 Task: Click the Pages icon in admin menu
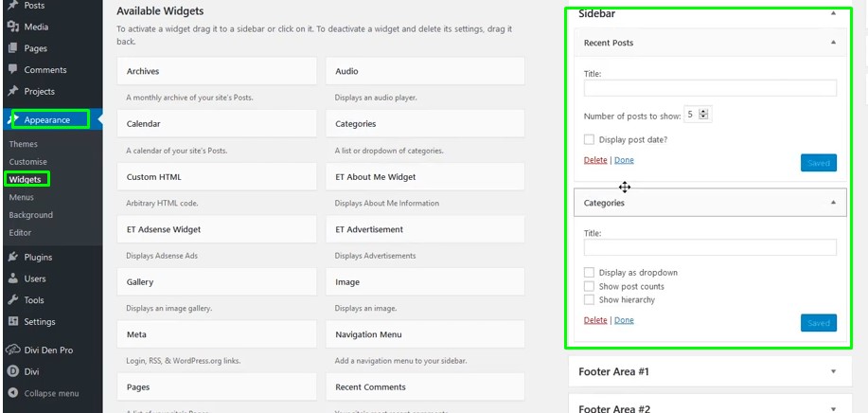point(12,48)
